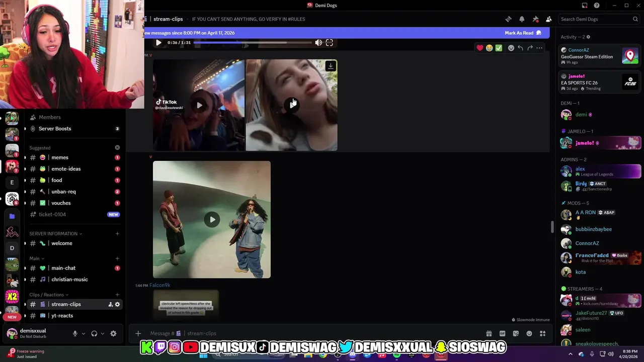
Task: Open the Help question mark icon
Action: 597,6
